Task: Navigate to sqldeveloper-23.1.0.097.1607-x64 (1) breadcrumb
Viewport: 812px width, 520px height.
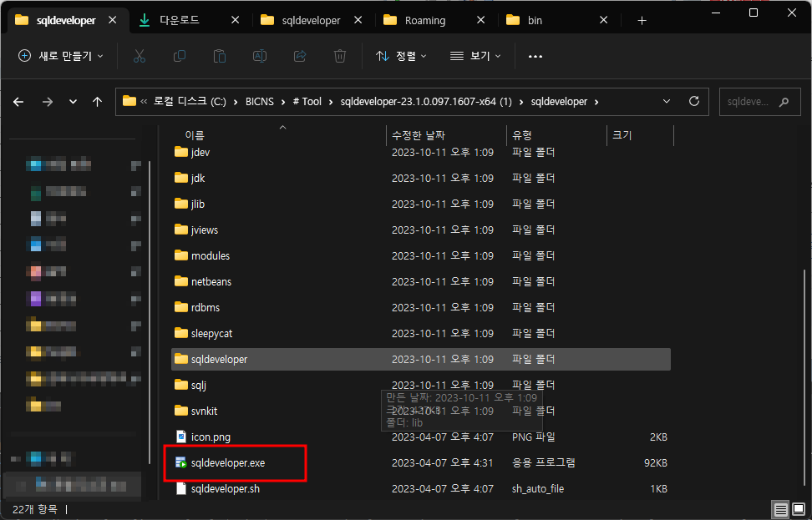Action: (426, 102)
